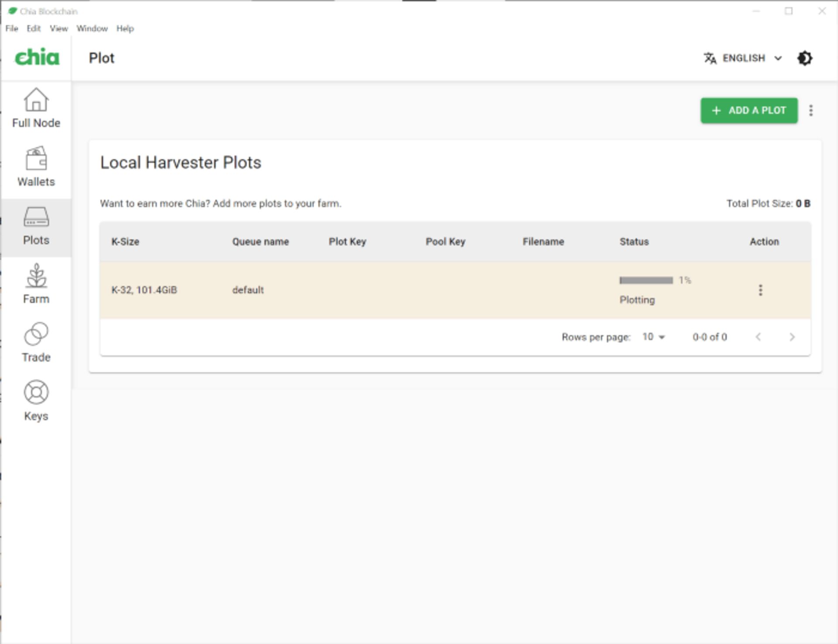
Task: Go to the Wallets section
Action: tap(36, 167)
